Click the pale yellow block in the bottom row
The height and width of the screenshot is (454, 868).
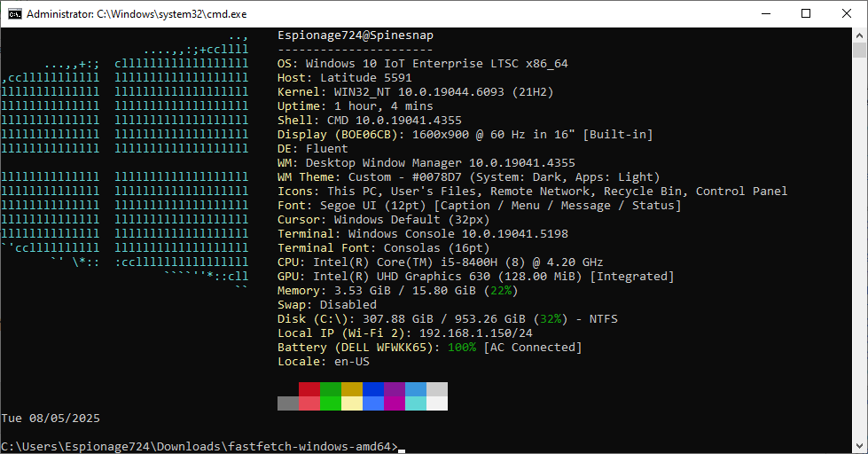point(352,403)
